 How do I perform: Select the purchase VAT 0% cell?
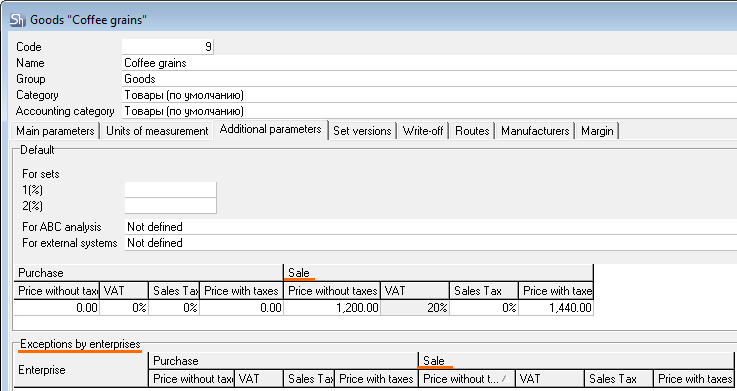pos(125,308)
